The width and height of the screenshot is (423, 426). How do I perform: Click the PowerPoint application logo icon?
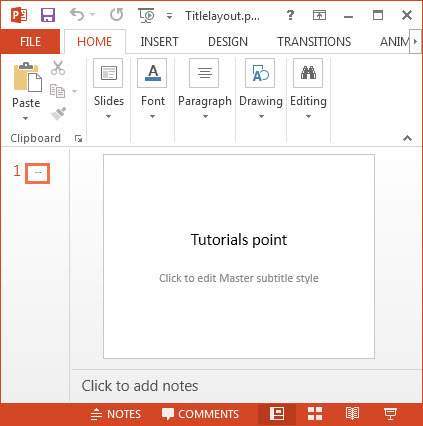[x=19, y=15]
